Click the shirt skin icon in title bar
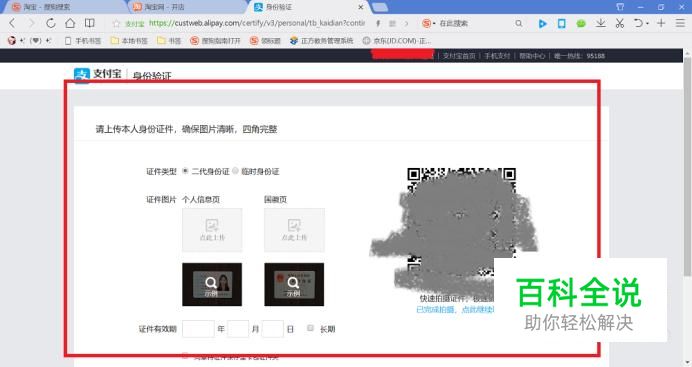This screenshot has height=367, width=692. coord(620,7)
